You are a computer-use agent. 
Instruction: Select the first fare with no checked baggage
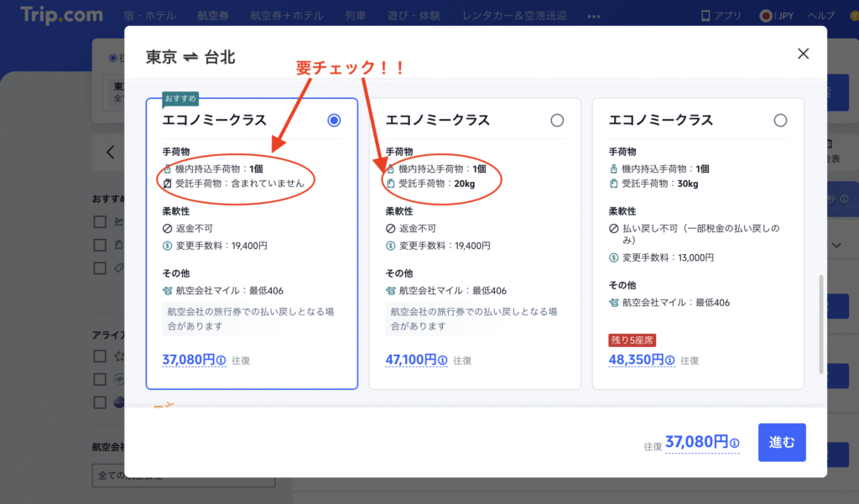(x=334, y=121)
